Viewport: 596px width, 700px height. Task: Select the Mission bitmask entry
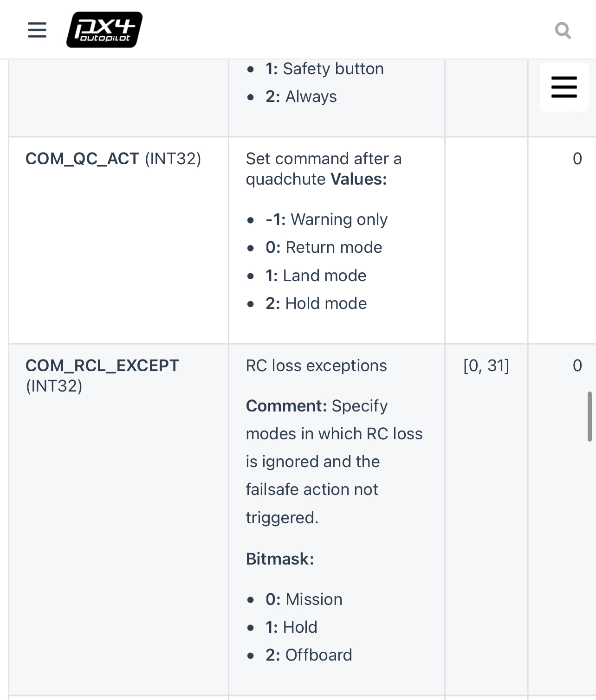(303, 599)
